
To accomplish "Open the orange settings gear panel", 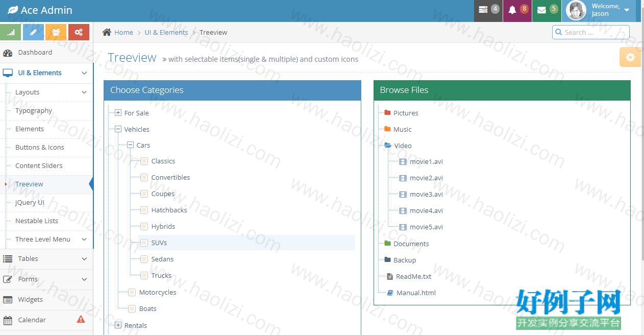I will [x=630, y=57].
